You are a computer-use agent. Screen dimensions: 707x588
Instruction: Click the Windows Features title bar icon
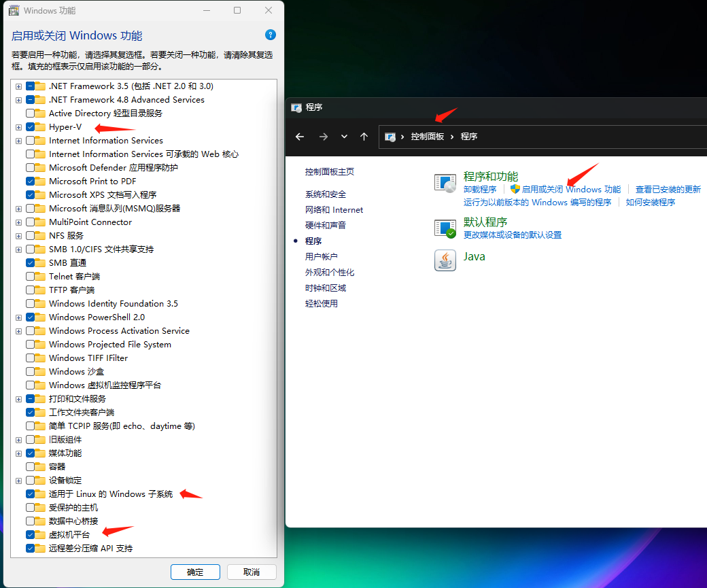(14, 10)
